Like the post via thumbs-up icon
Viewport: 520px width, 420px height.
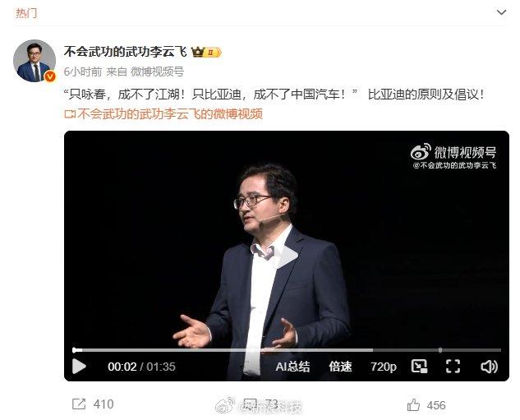point(413,405)
